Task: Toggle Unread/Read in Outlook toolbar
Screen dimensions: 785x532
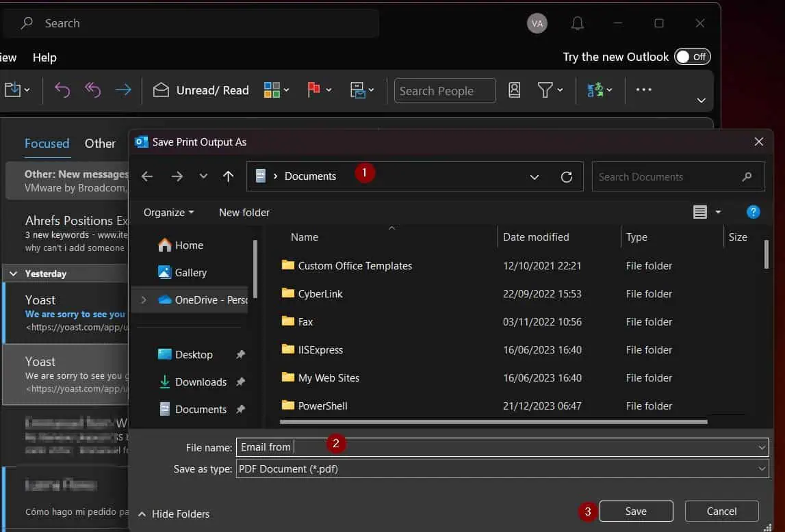Action: click(x=201, y=90)
